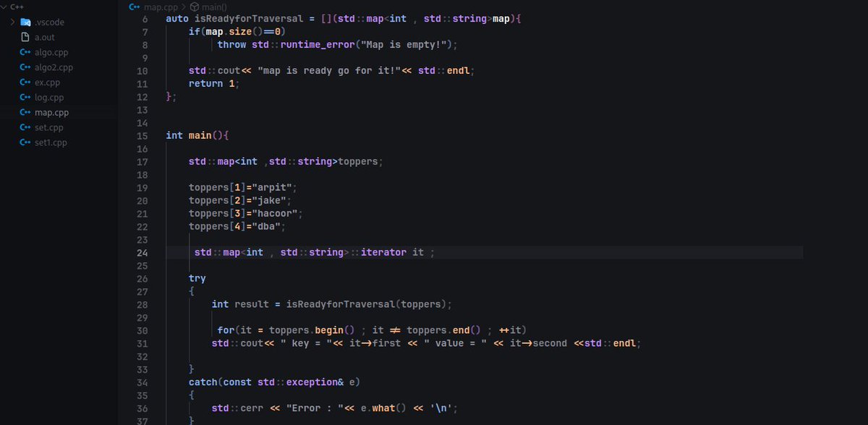Click the a.out file icon
Viewport: 868px width, 425px height.
point(26,37)
